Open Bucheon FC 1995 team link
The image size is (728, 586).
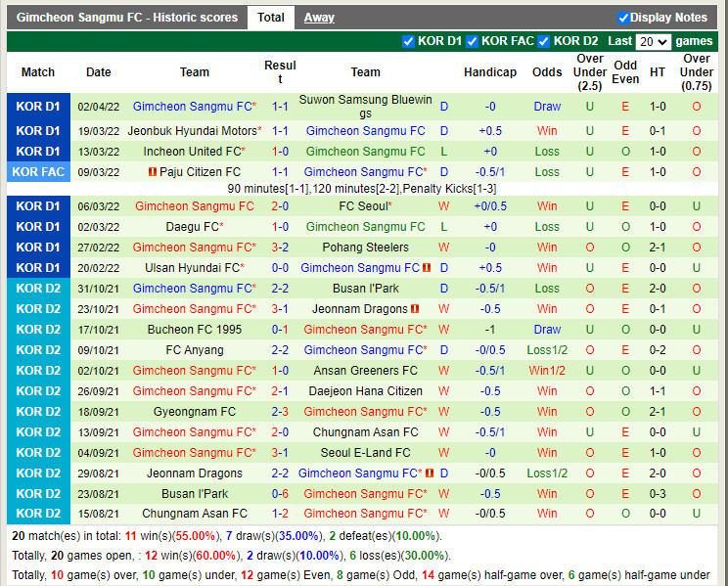pyautogui.click(x=194, y=330)
